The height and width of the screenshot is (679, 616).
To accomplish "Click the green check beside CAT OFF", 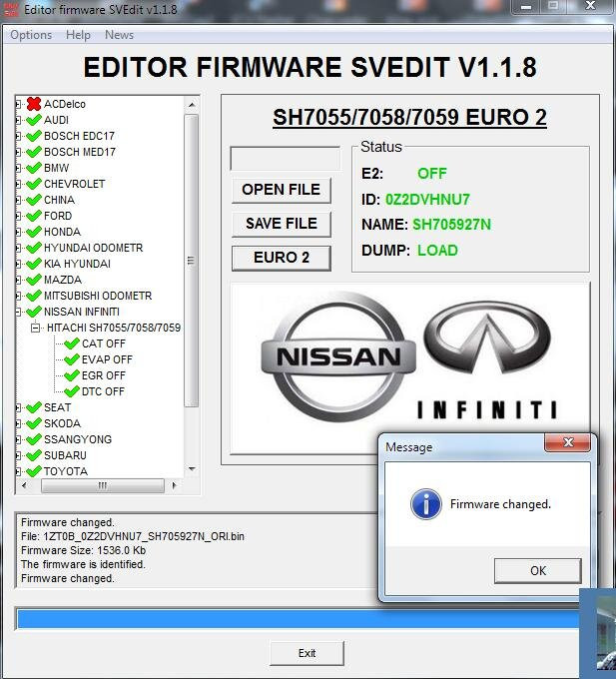I will pos(72,343).
